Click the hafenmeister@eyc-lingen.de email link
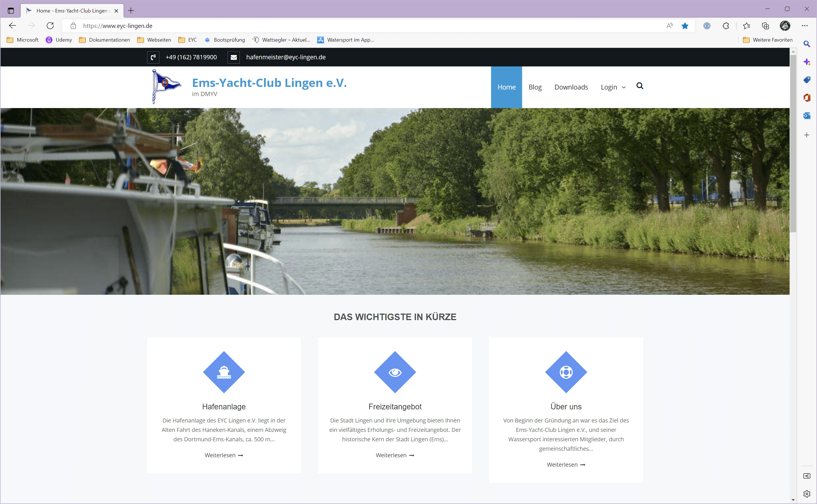 [286, 57]
